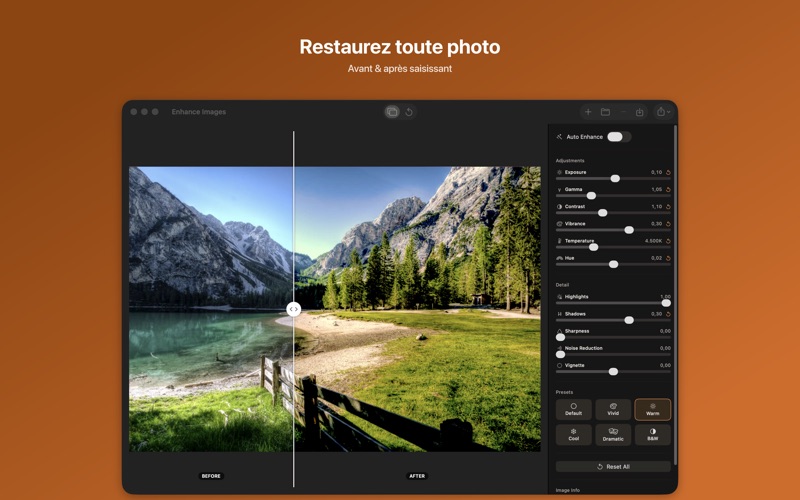Reset the Gamma value
Screen dimensions: 800x500
[668, 189]
